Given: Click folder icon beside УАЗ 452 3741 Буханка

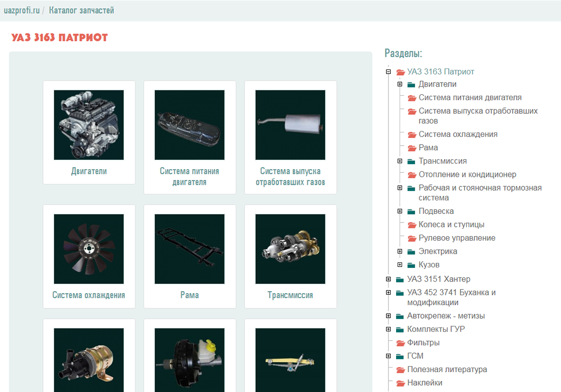Looking at the screenshot, I should coord(400,293).
